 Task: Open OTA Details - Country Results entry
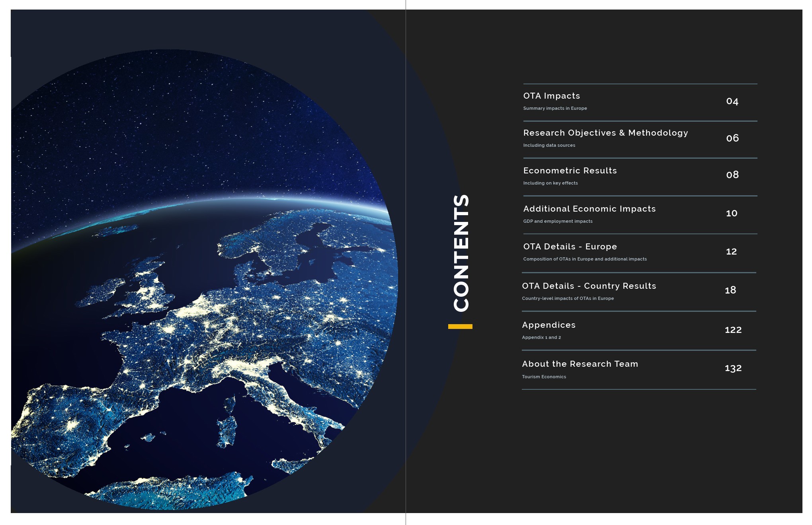tap(589, 286)
